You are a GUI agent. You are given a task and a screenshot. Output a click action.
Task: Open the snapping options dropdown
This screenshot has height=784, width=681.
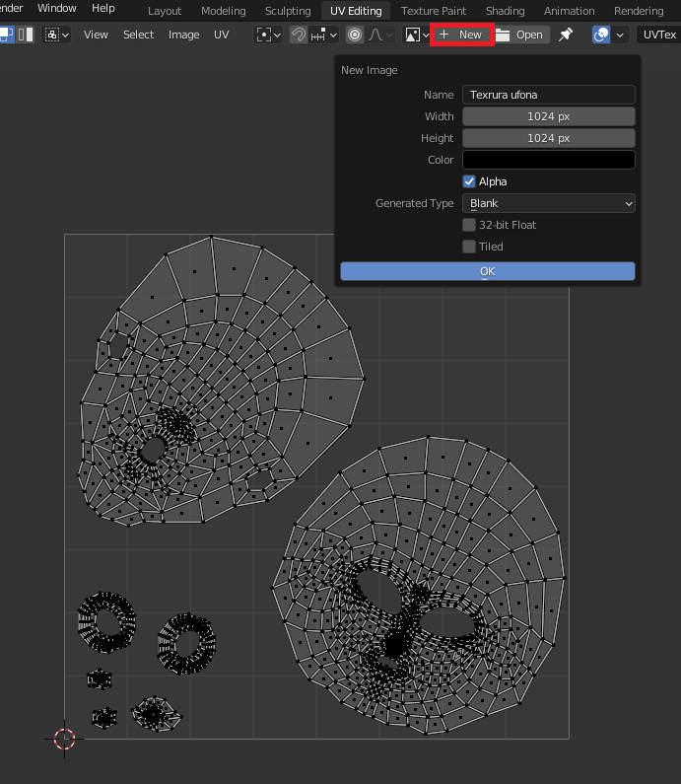pos(325,35)
